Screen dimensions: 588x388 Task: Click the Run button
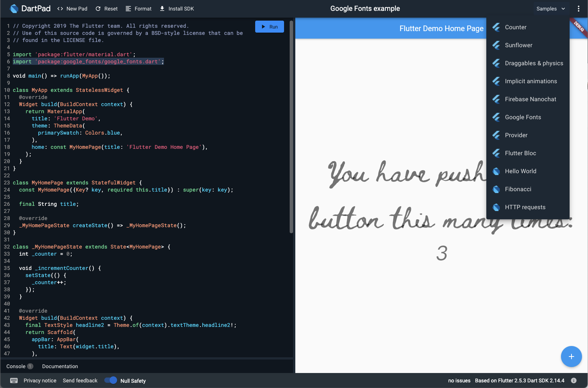269,27
